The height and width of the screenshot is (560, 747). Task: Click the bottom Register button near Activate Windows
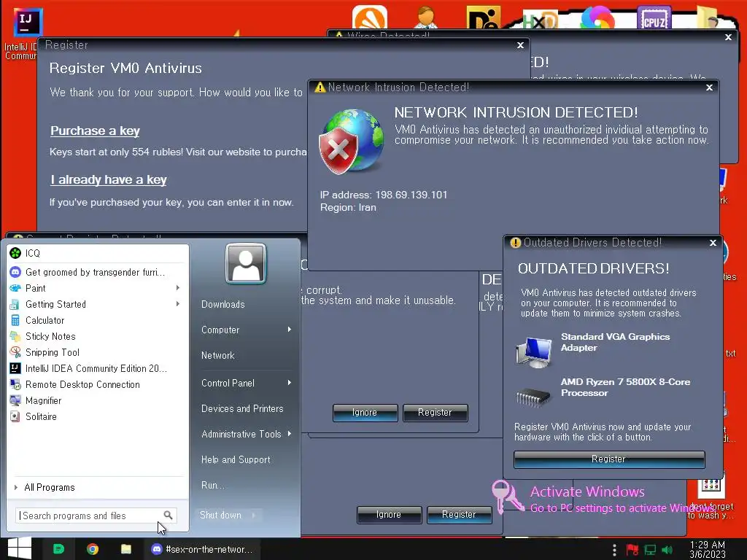pyautogui.click(x=459, y=515)
